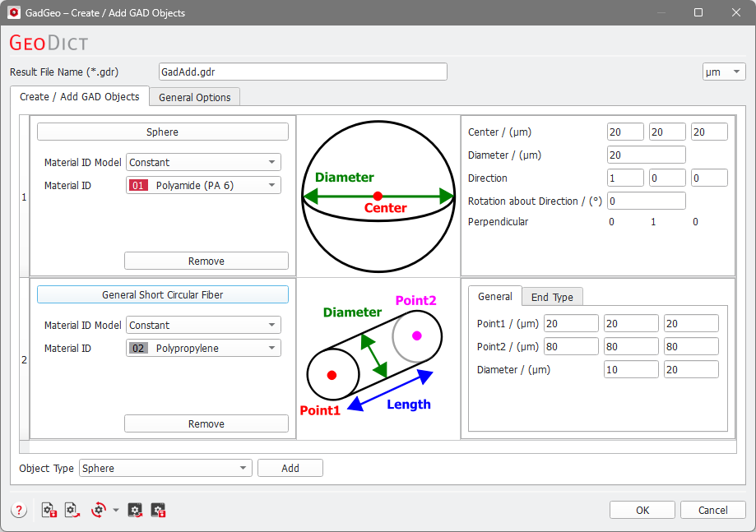Click the last dark gear save icon
This screenshot has height=532, width=756.
click(159, 511)
